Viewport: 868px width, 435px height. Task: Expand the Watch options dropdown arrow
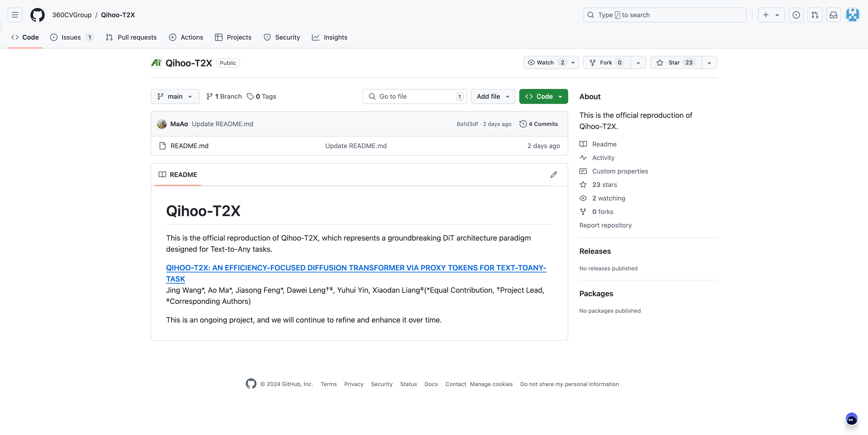click(573, 63)
